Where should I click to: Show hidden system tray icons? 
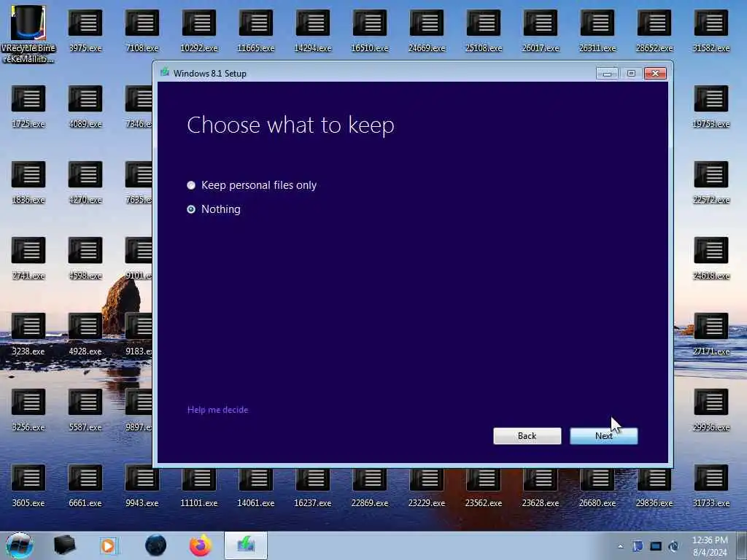click(x=620, y=546)
